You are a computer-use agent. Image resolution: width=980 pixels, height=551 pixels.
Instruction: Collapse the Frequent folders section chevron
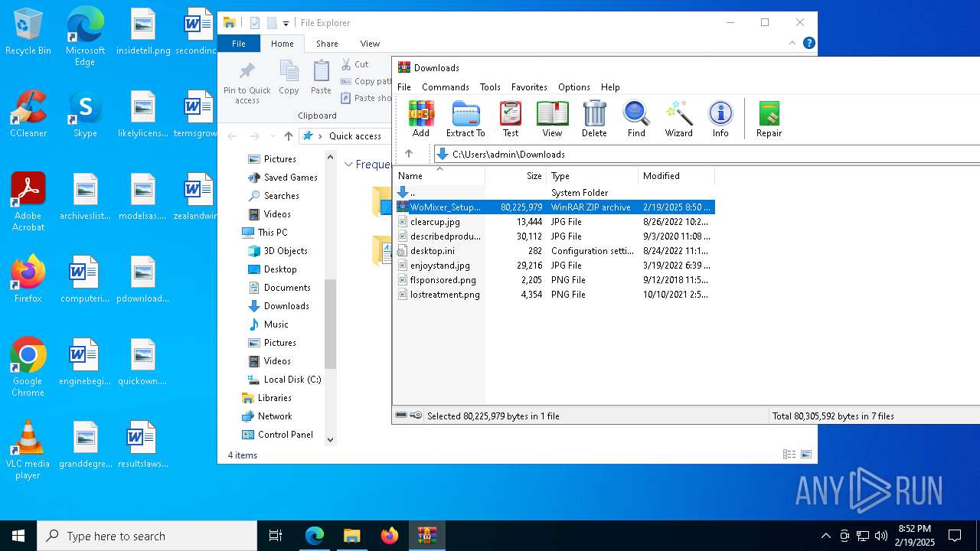(348, 165)
